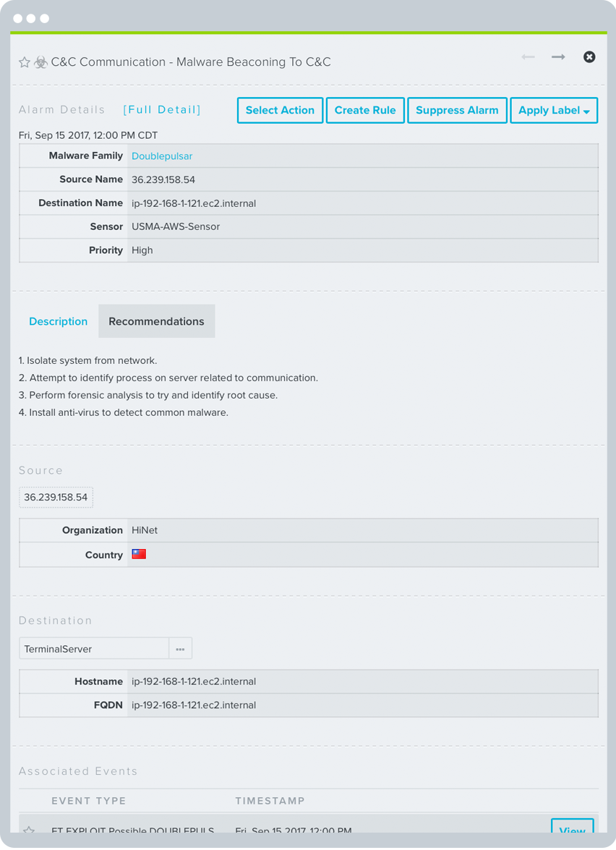Screen dimensions: 616x850
Task: Open the TerminalServer ellipsis options
Action: click(180, 649)
